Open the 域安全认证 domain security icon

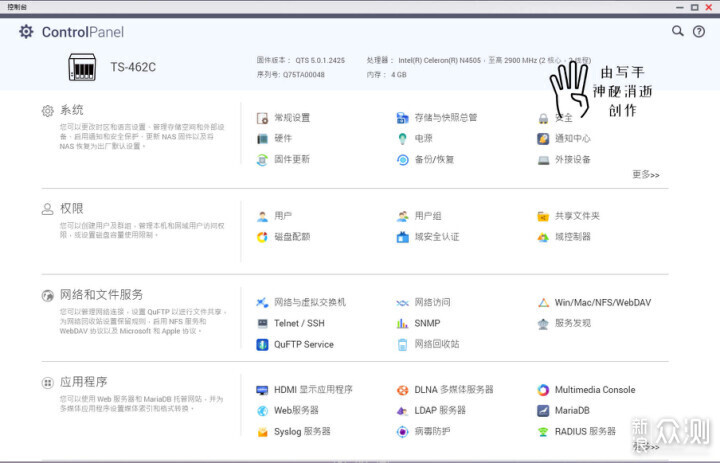tap(402, 237)
